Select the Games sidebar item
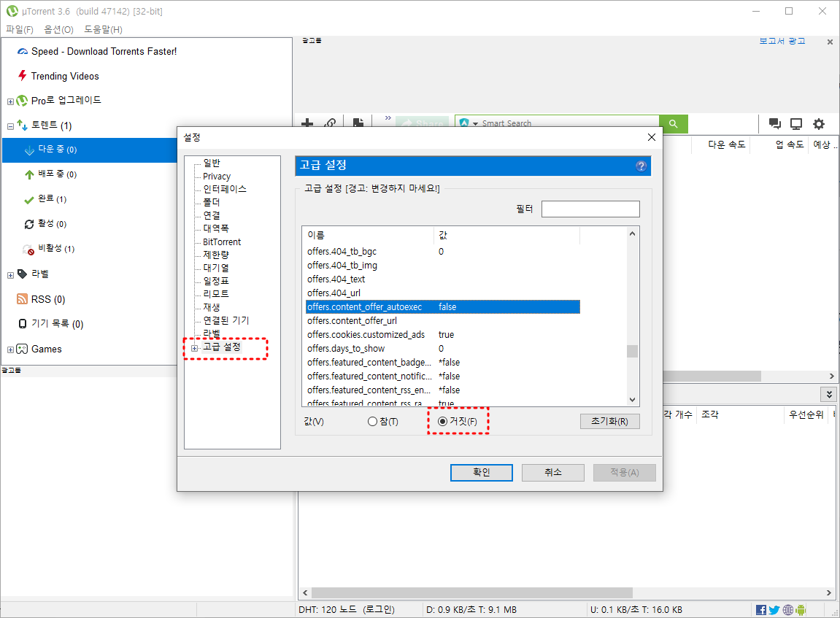The width and height of the screenshot is (840, 618). [47, 349]
